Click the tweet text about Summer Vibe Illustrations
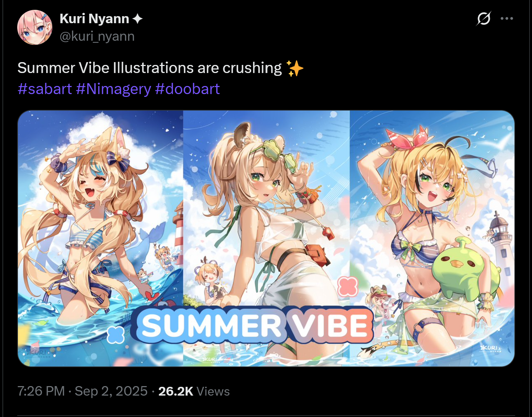This screenshot has height=417, width=532. pos(150,68)
